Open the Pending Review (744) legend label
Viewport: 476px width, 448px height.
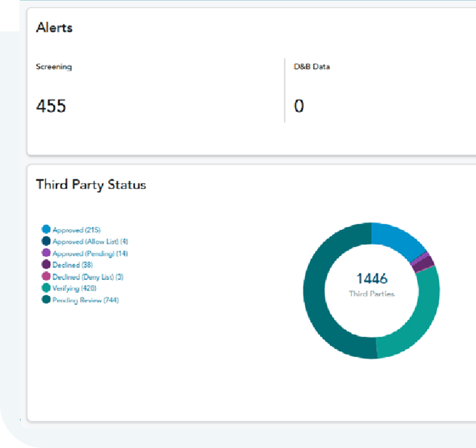coord(86,300)
